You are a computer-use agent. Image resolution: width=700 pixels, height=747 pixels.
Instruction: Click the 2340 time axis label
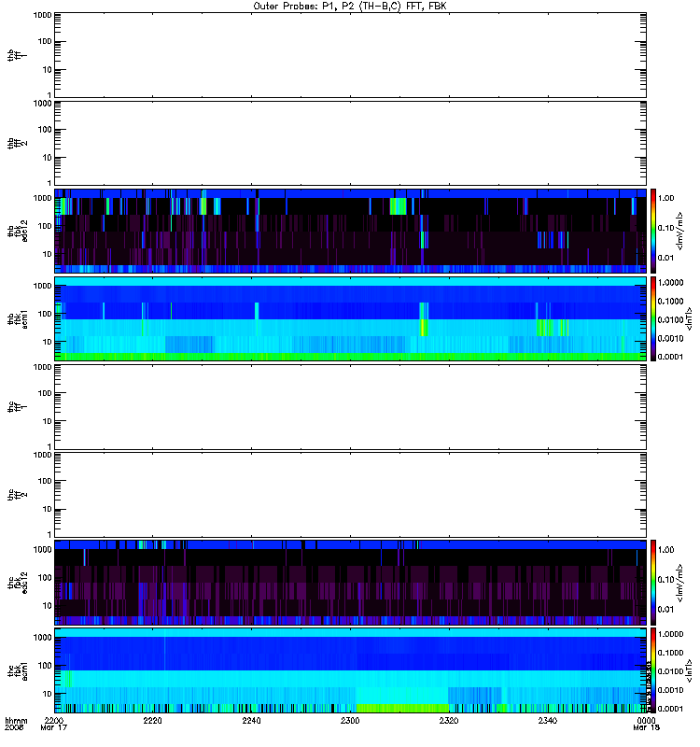pos(548,721)
